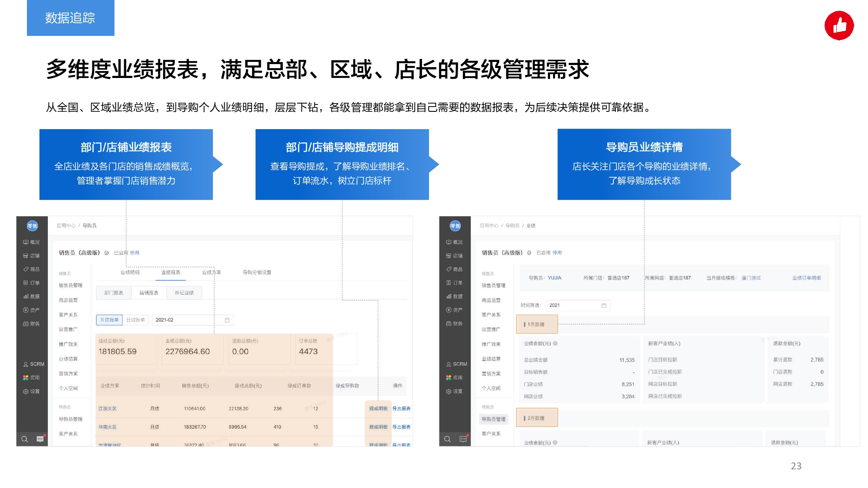Open 概况 in the left screenshot's dark sidebar

(x=31, y=242)
